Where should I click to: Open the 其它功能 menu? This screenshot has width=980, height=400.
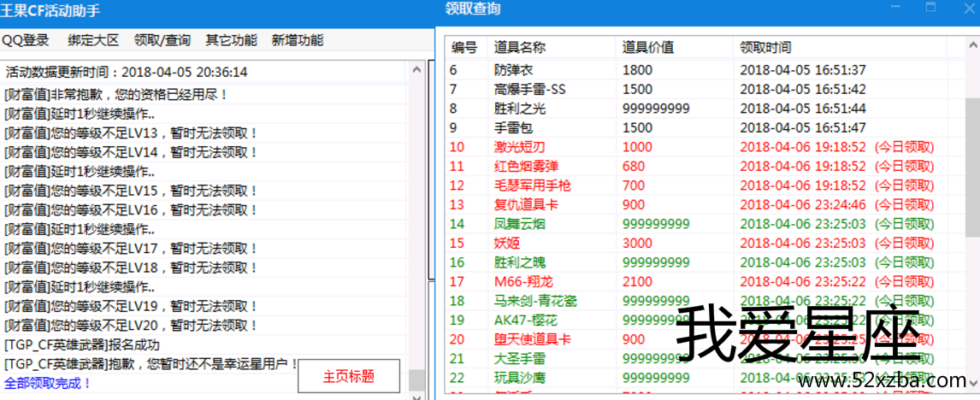coord(231,40)
